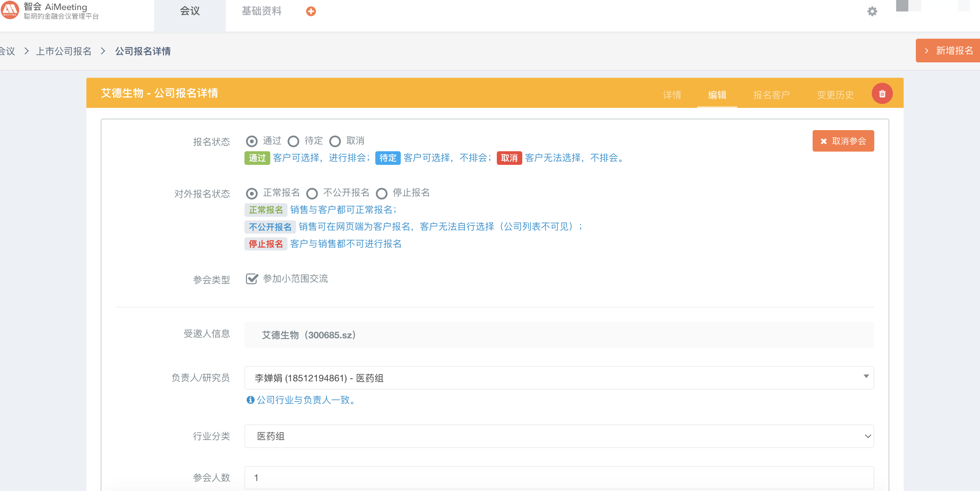The image size is (980, 491).
Task: Open the 详情 tab
Action: pyautogui.click(x=672, y=95)
